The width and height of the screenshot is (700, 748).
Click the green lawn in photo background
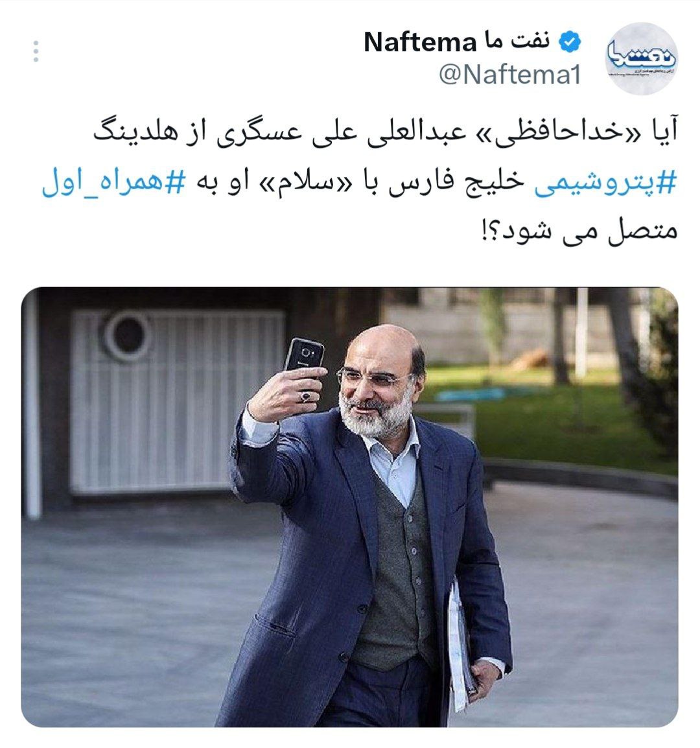[x=549, y=420]
